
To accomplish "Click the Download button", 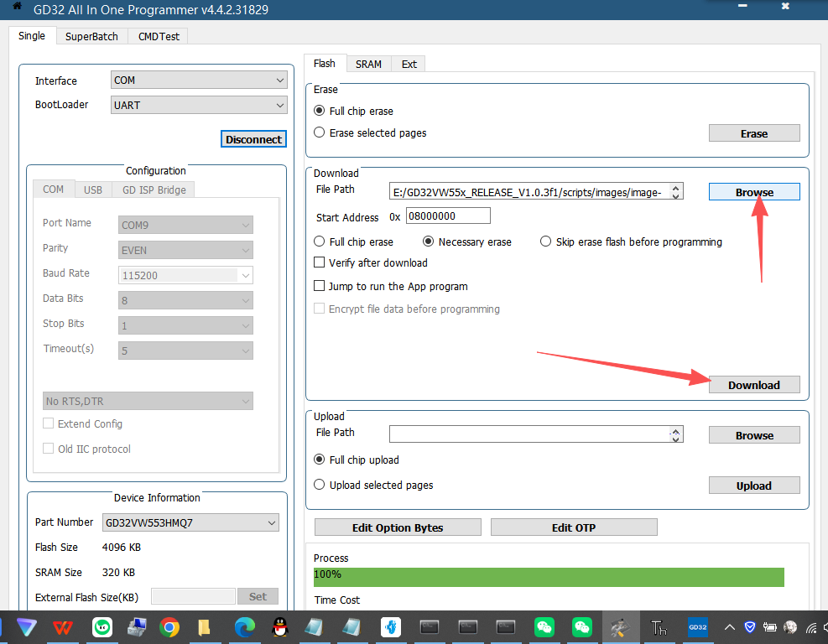I will (x=754, y=385).
